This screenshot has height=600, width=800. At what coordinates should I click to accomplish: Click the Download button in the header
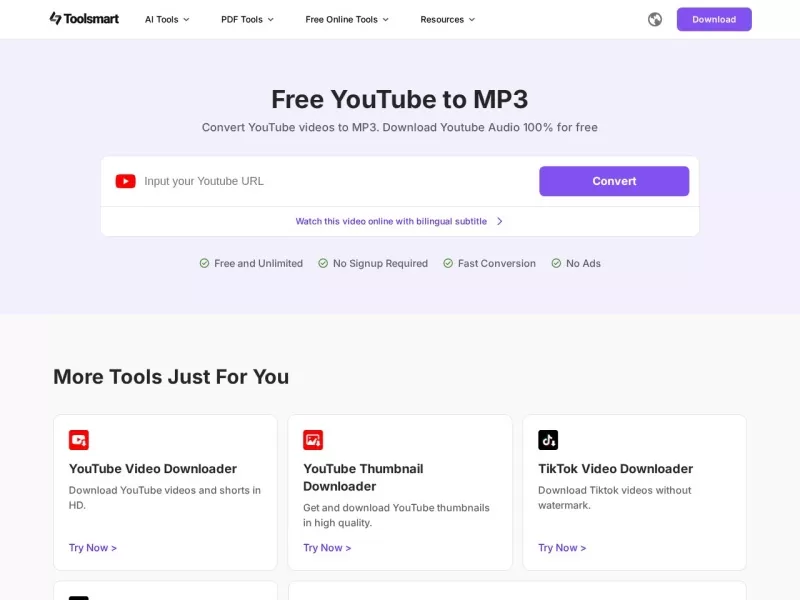[714, 19]
